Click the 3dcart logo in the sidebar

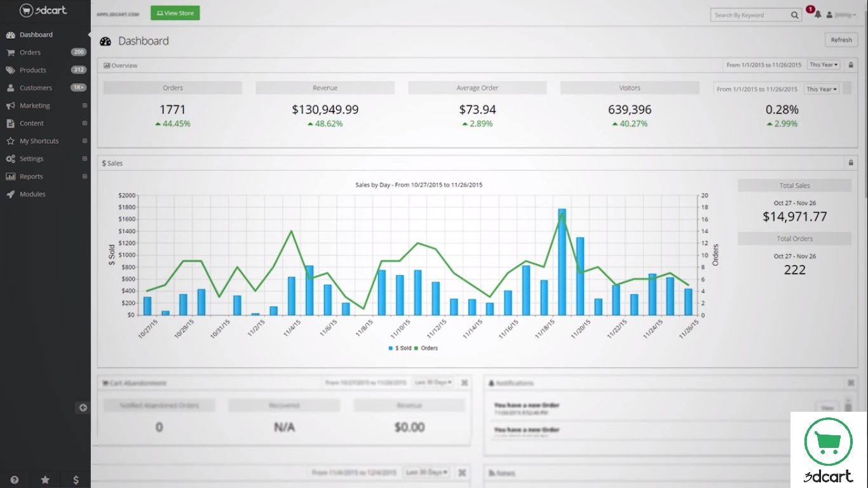coord(44,11)
